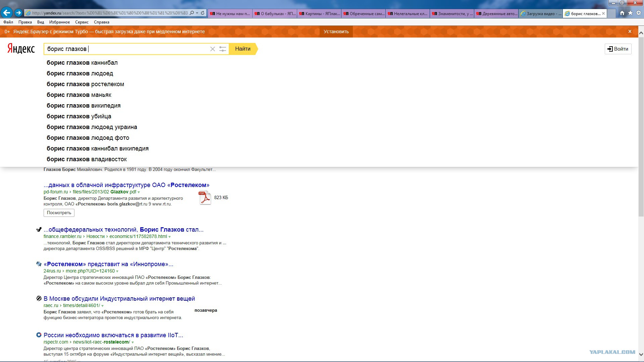
Task: Clear the search query with the X icon
Action: coord(213,49)
